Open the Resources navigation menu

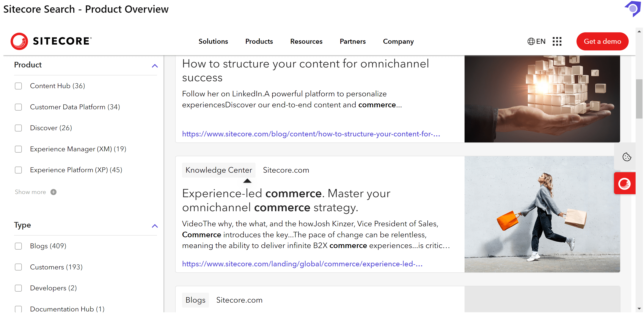[x=306, y=41]
